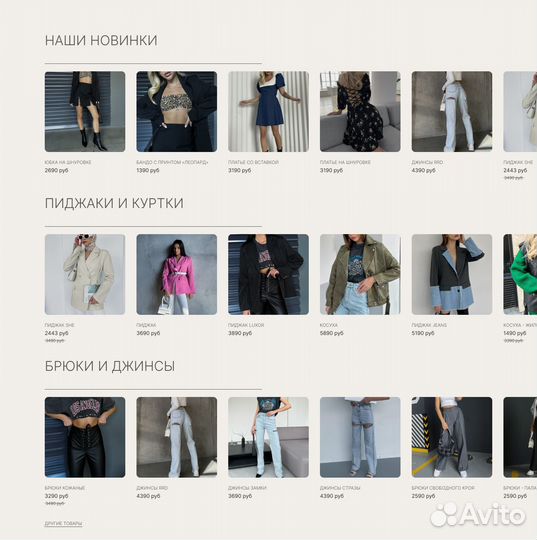Click the КОСУХА title under green jacket

click(x=329, y=325)
